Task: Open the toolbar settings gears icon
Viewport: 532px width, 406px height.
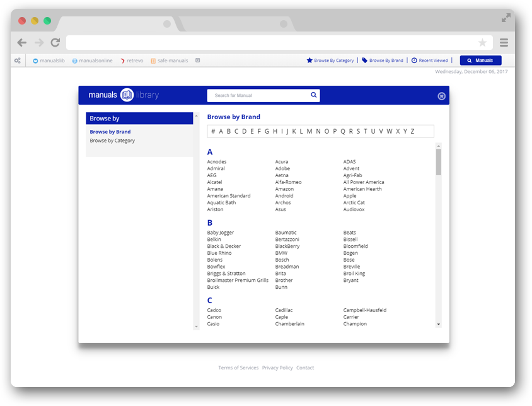Action: point(17,61)
